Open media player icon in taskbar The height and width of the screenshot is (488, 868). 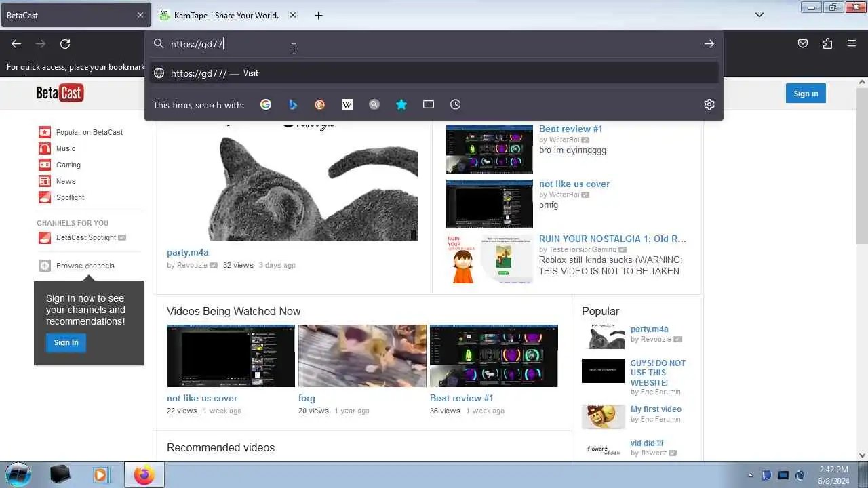(100, 475)
